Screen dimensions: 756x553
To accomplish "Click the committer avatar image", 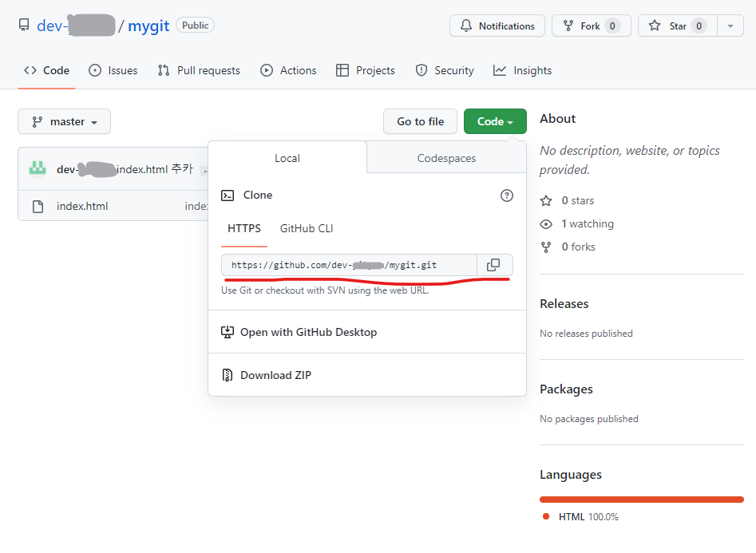I will [38, 168].
